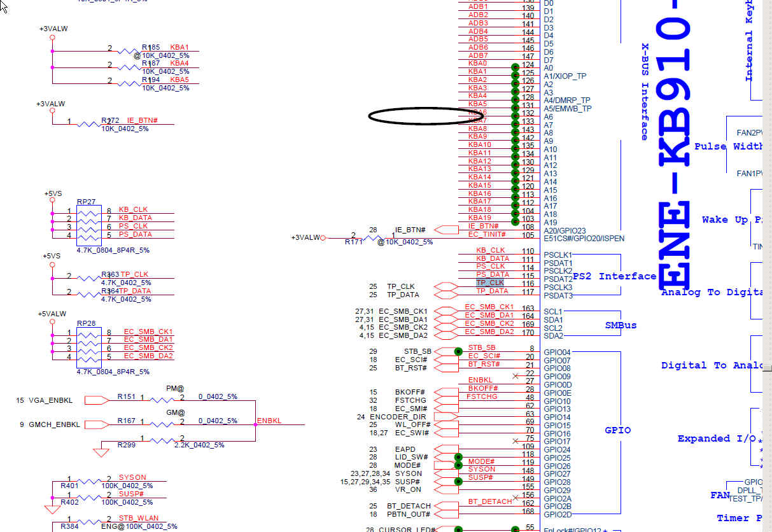Select pin number 105
Viewport: 772px width, 532px height.
coord(528,235)
